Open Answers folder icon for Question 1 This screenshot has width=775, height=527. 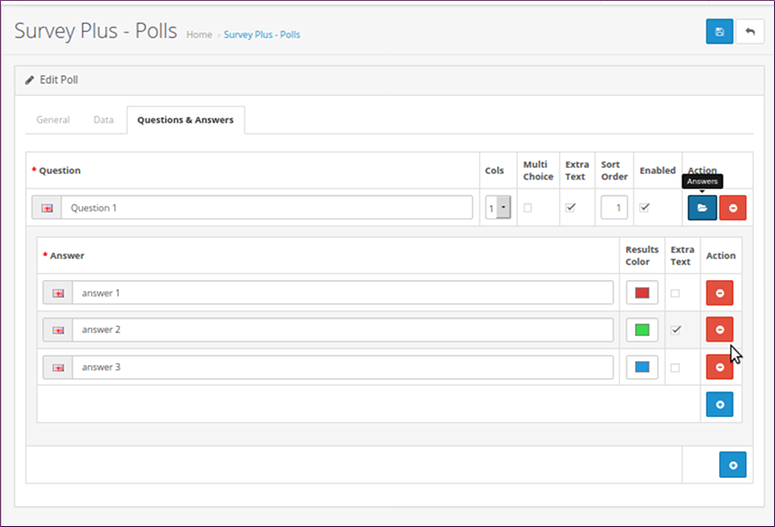tap(702, 208)
